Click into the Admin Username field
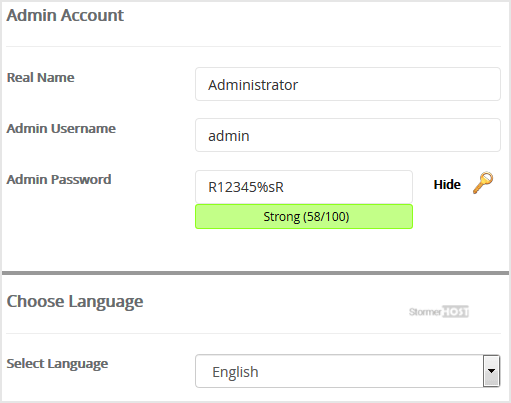This screenshot has height=403, width=511. [348, 135]
